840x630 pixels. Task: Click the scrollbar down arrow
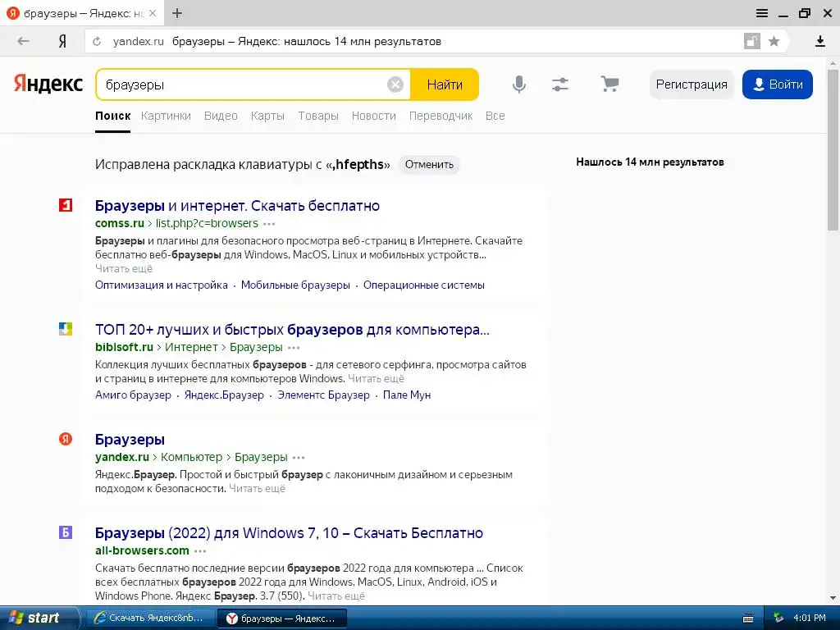pos(833,598)
